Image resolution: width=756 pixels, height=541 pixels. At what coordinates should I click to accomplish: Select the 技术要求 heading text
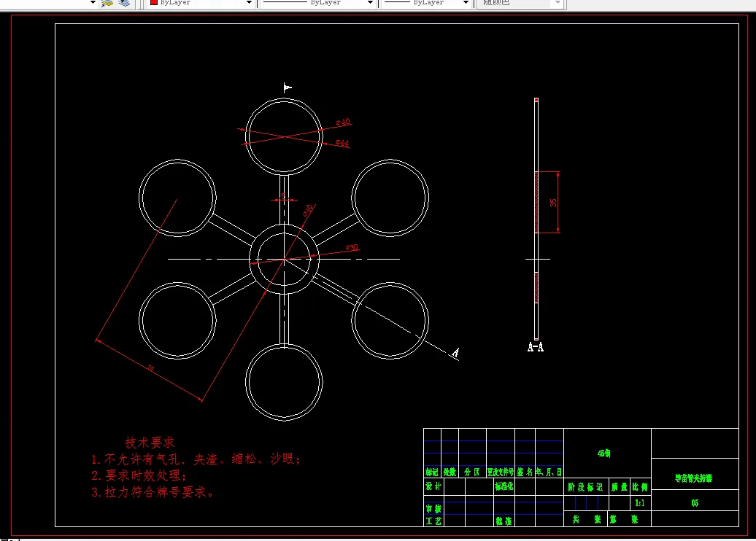pos(150,443)
